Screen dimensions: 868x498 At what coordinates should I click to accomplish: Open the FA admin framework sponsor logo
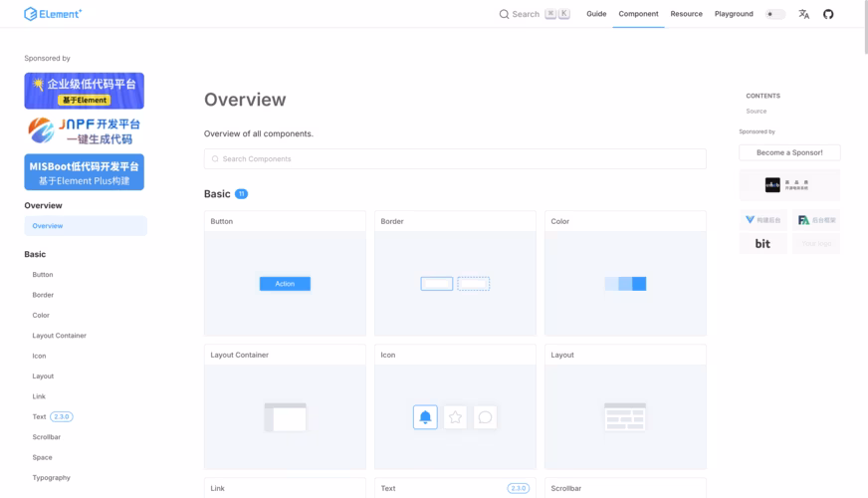click(816, 220)
